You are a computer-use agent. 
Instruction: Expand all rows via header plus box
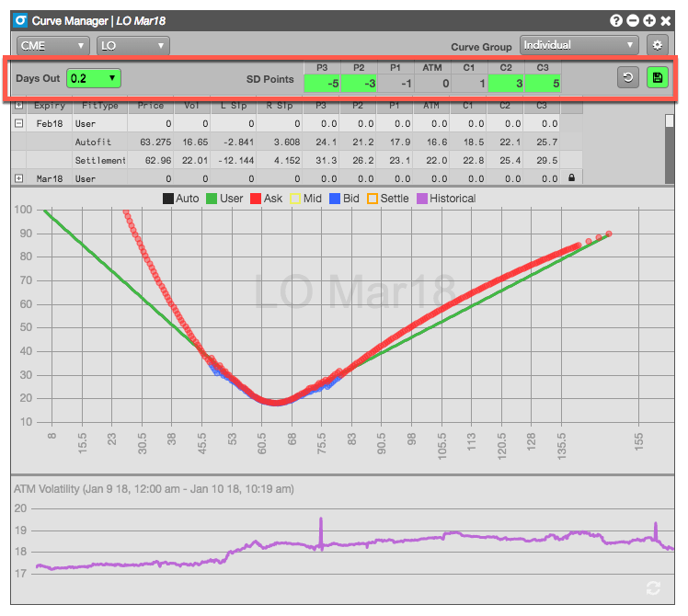19,106
